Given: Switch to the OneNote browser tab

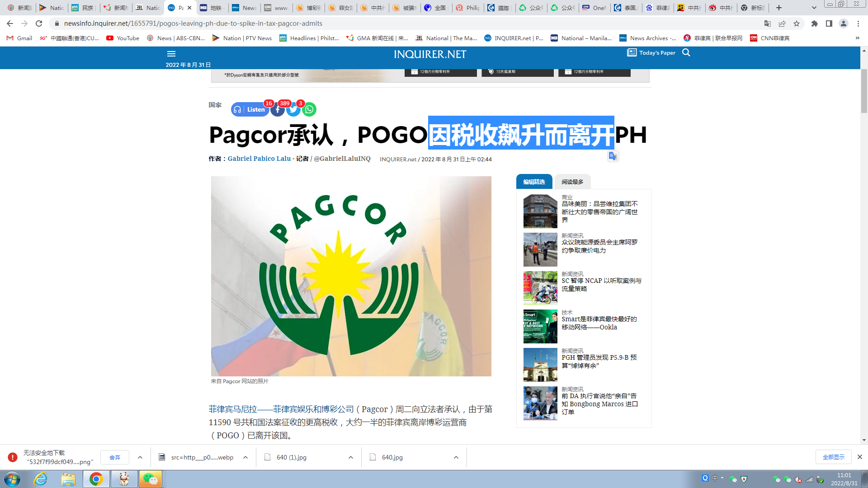Looking at the screenshot, I should point(594,8).
